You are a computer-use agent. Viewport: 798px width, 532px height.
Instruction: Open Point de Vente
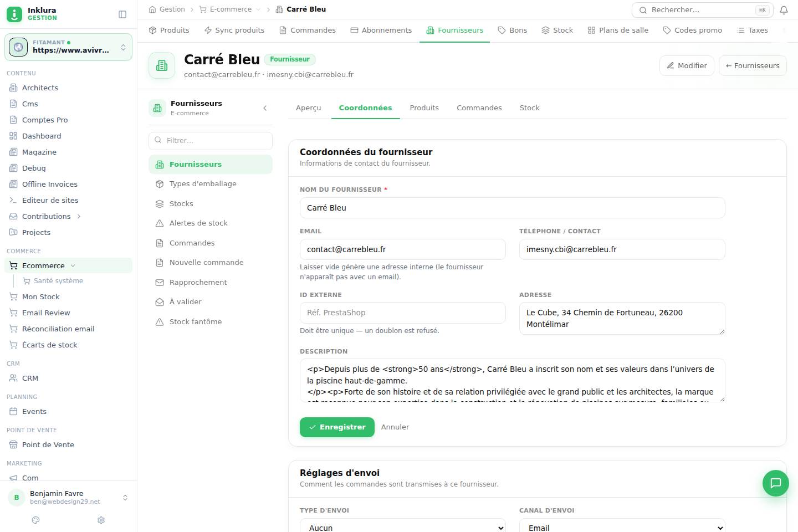coord(68,444)
